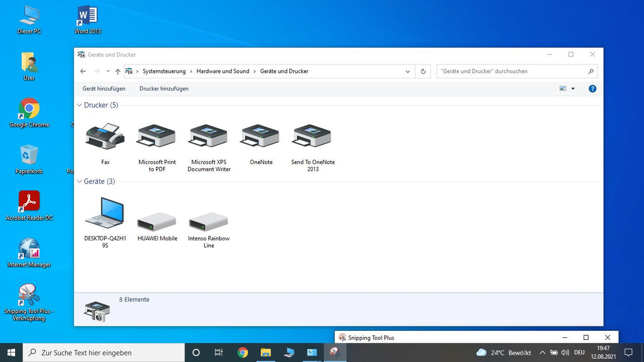Go up one folder level
Viewport: 644px width, 362px height.
[x=118, y=71]
